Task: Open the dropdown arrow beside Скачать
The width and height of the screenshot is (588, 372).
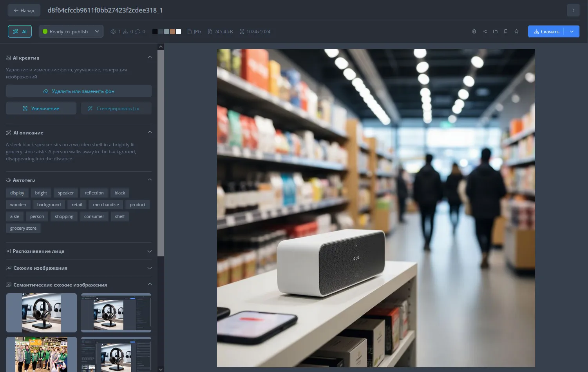Action: [572, 32]
